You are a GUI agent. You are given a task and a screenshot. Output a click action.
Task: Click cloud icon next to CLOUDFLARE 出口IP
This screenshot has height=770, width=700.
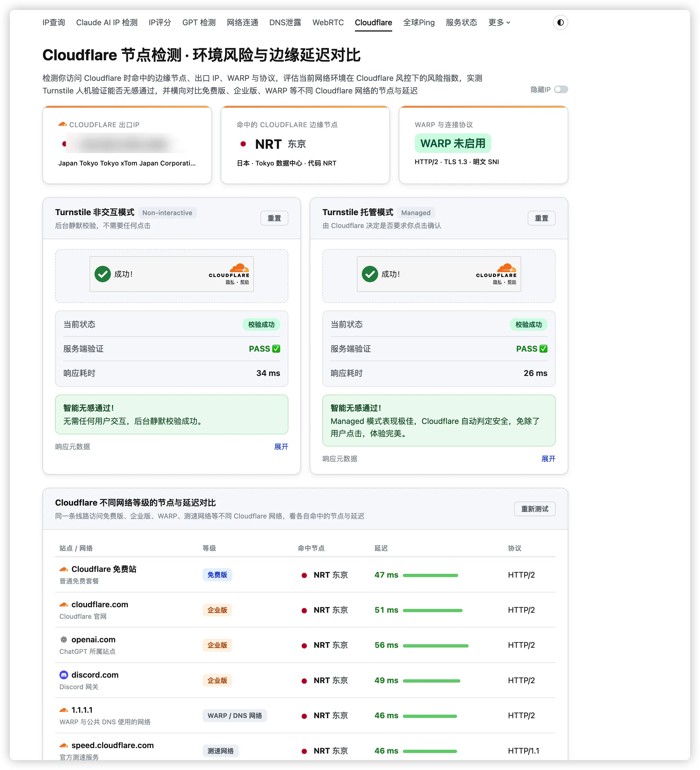pyautogui.click(x=63, y=124)
